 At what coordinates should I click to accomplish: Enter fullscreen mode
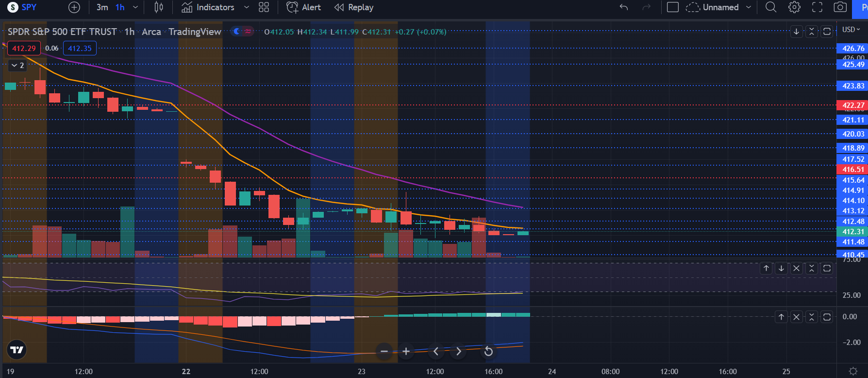coord(818,7)
